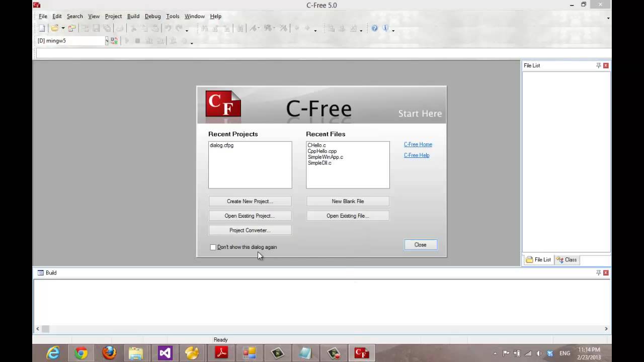Image resolution: width=644 pixels, height=362 pixels.
Task: Open Adobe Reader from the taskbar
Action: click(x=221, y=353)
